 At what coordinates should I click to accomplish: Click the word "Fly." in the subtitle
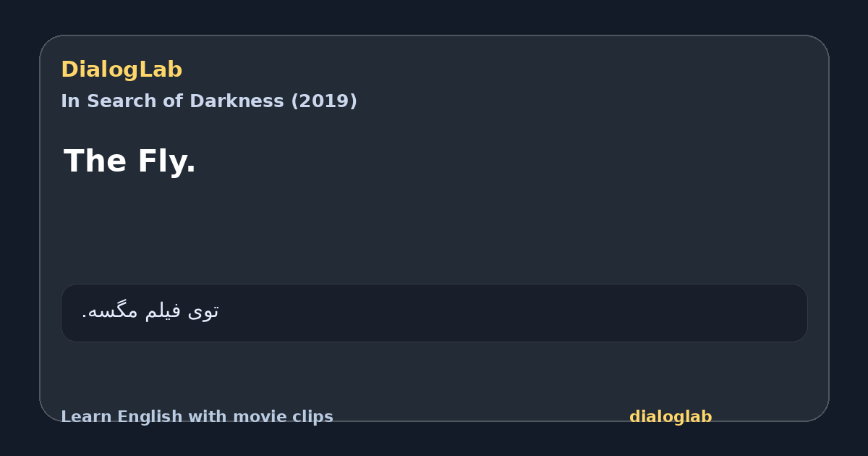point(166,161)
